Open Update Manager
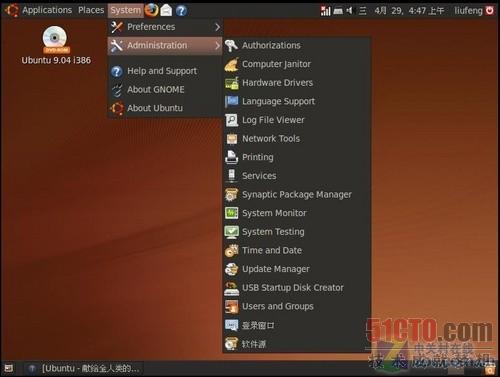Screen dimensions: 500x377 [297, 269]
